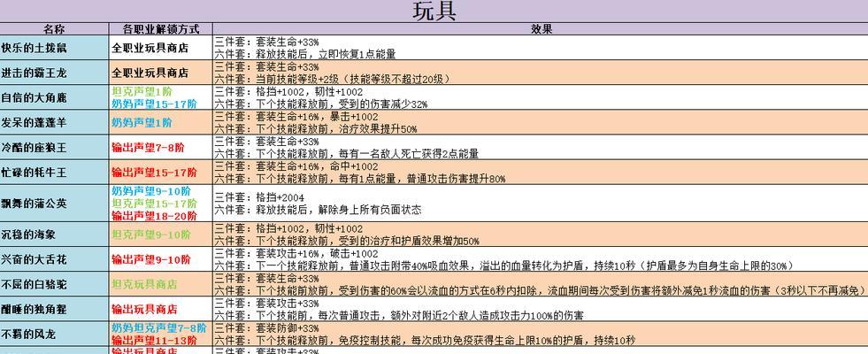Screen dimensions: 868x354
Task: Click effect 受到的治疗和护盾效果增加50% line
Action: click(x=347, y=241)
